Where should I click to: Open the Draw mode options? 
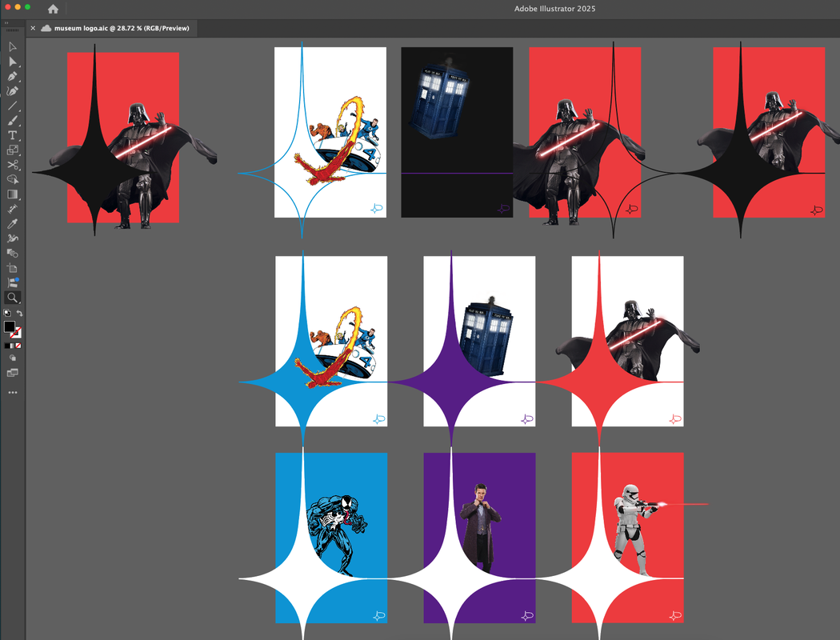(x=12, y=358)
